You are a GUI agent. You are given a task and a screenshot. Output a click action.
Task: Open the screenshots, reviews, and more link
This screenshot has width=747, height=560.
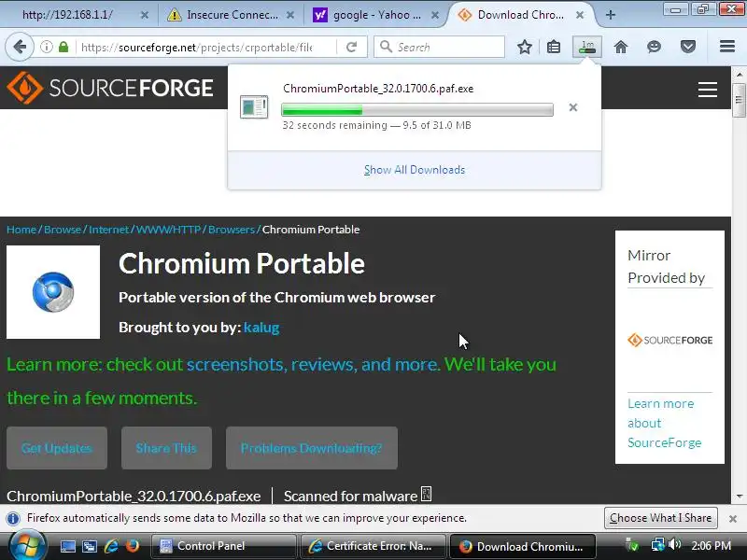coord(312,364)
